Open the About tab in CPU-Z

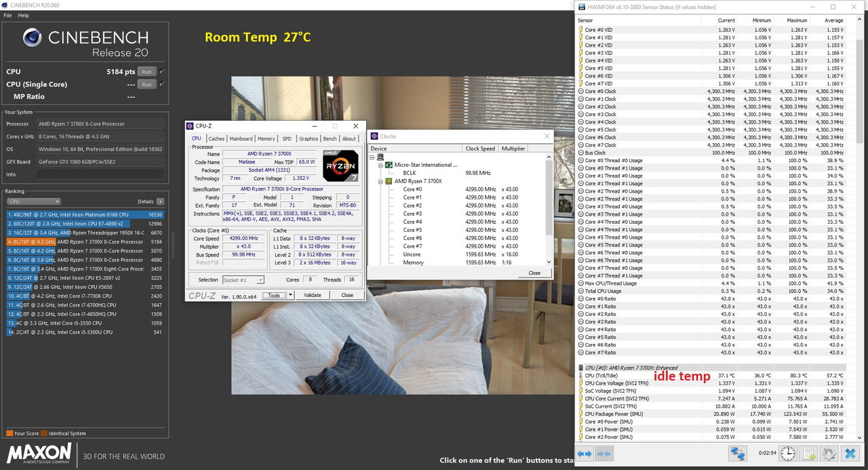(349, 138)
